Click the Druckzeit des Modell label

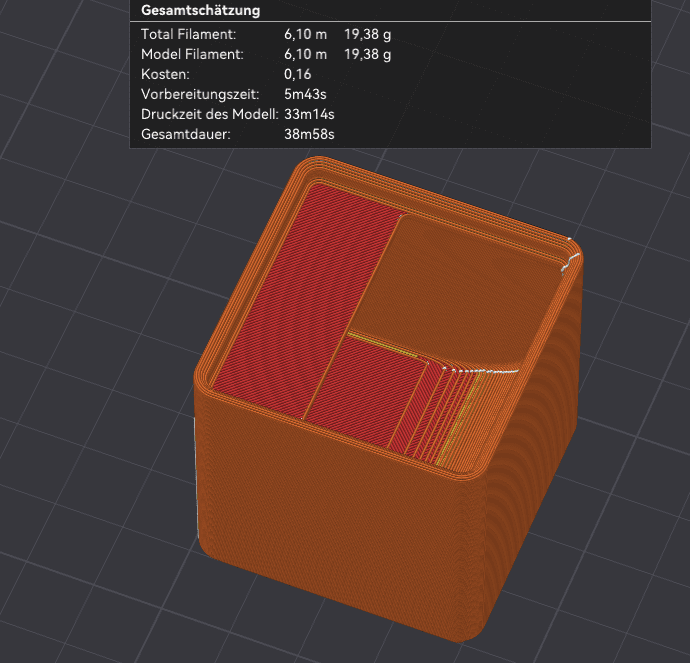[210, 114]
